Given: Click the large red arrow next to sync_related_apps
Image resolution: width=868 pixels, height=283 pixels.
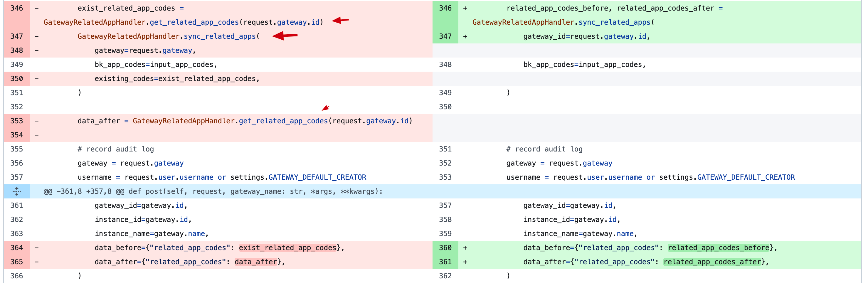Looking at the screenshot, I should point(285,35).
